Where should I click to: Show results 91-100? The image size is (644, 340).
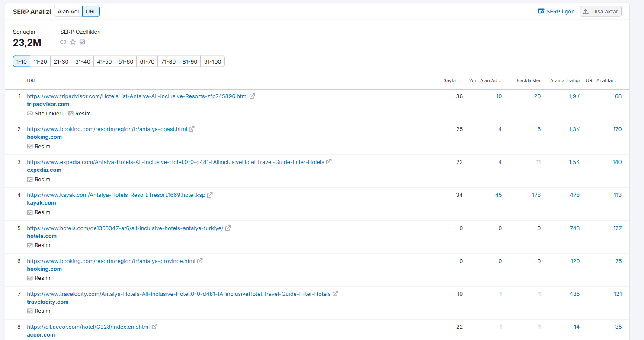pos(212,61)
